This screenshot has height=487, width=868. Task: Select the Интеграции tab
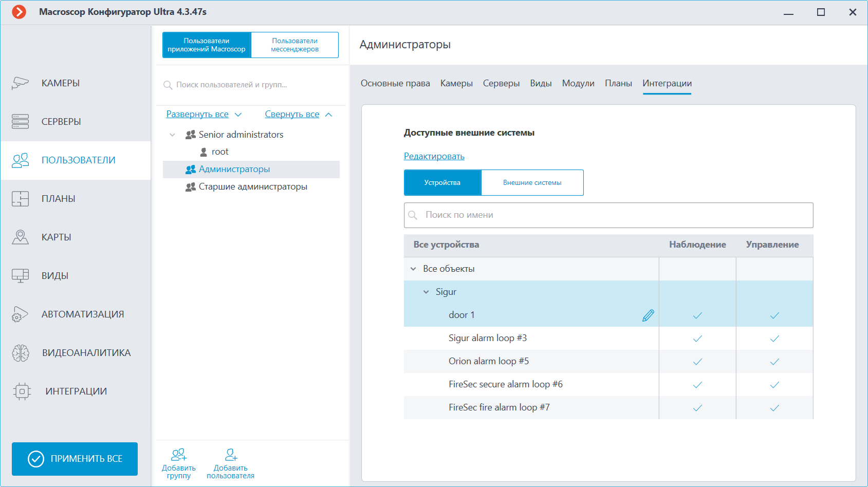tap(667, 83)
